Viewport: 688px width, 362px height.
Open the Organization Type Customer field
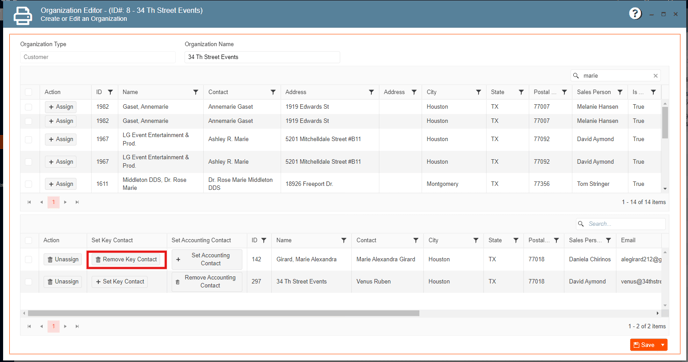click(97, 57)
